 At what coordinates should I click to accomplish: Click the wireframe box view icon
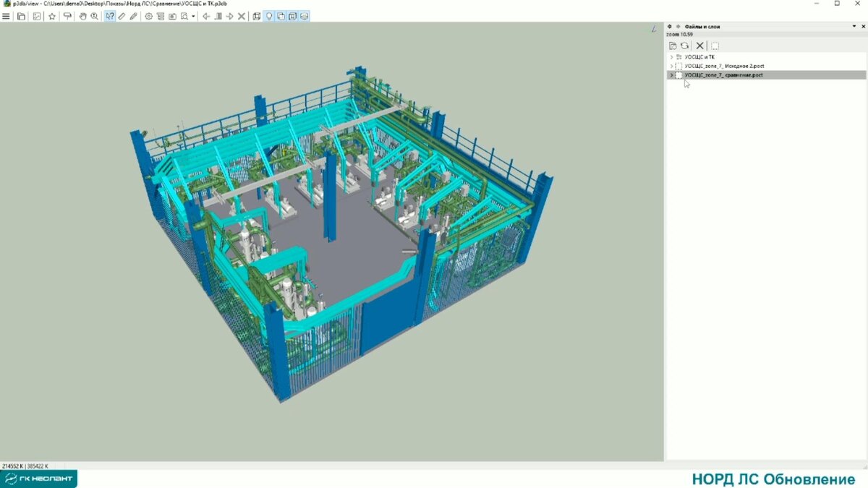point(257,16)
